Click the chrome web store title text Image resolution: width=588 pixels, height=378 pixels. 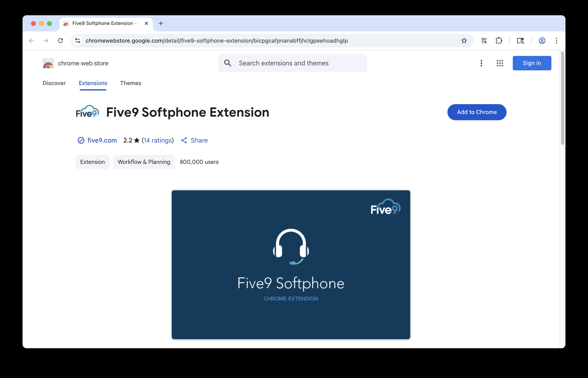coord(83,63)
